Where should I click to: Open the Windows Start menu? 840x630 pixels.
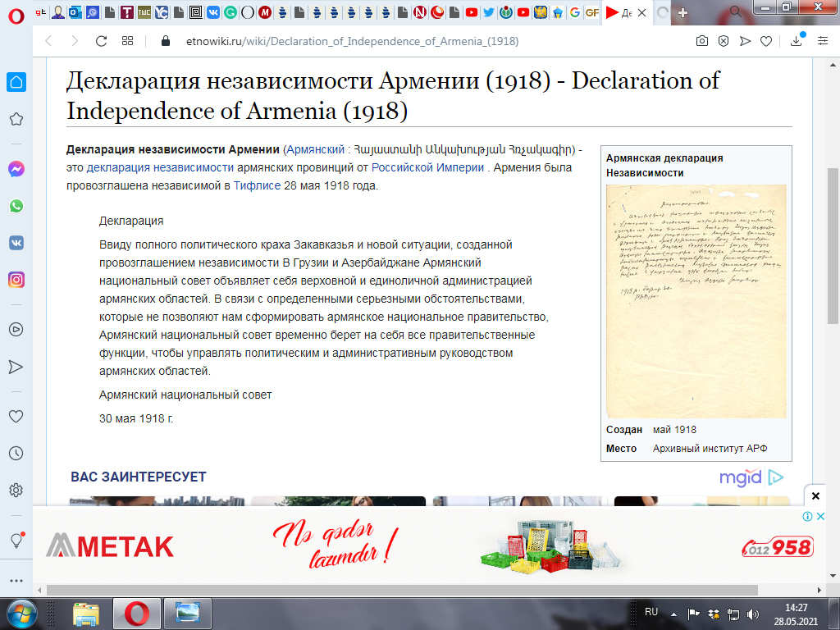(21, 614)
